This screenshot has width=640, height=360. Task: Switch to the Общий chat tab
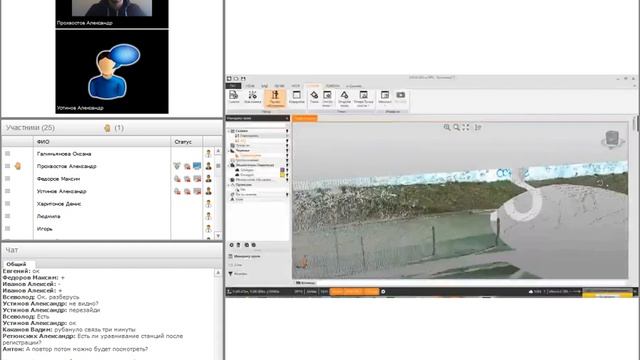(x=16, y=264)
